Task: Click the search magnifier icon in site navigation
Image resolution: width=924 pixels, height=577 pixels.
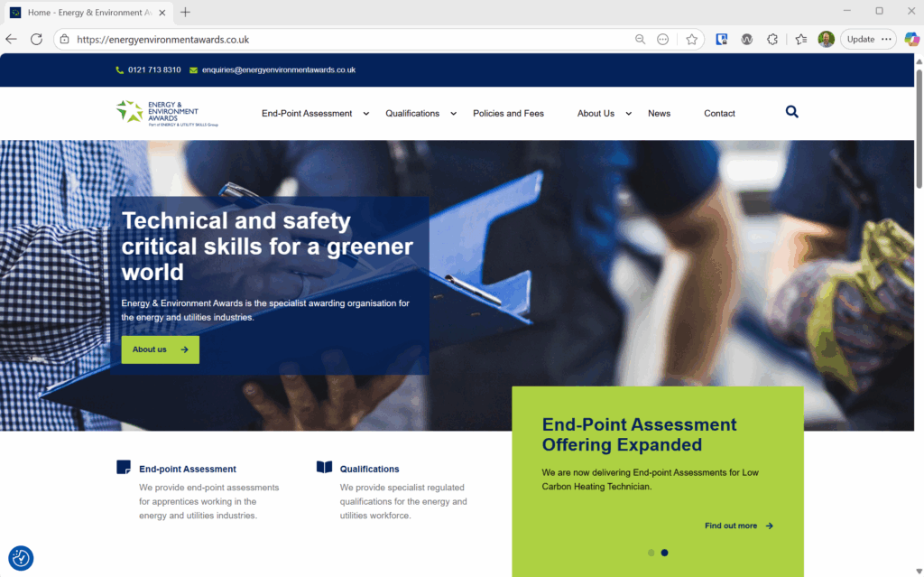Action: tap(791, 112)
